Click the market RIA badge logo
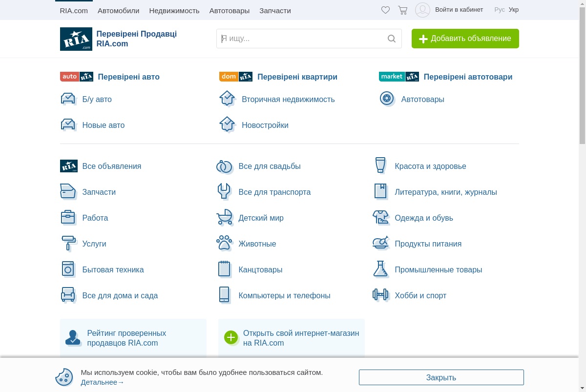The width and height of the screenshot is (586, 392). tap(399, 77)
